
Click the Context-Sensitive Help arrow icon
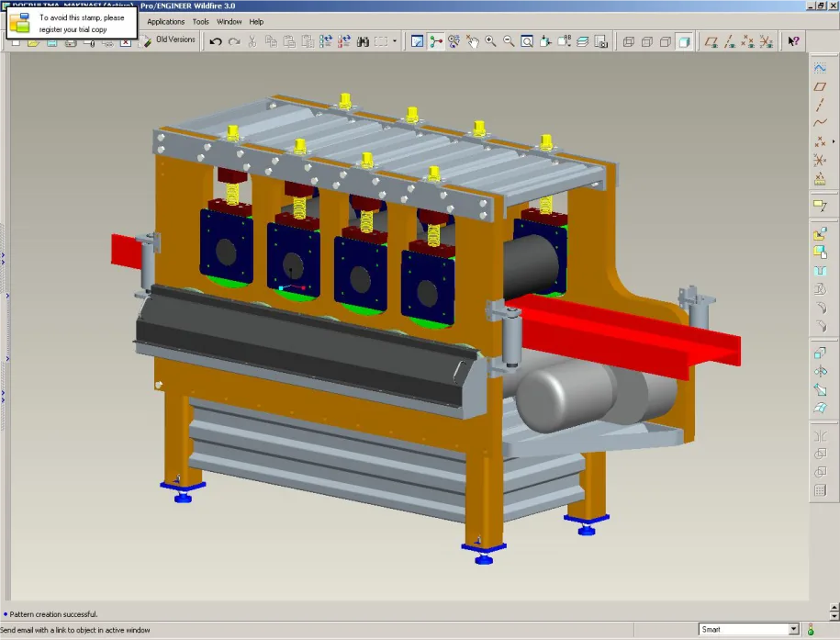point(793,41)
